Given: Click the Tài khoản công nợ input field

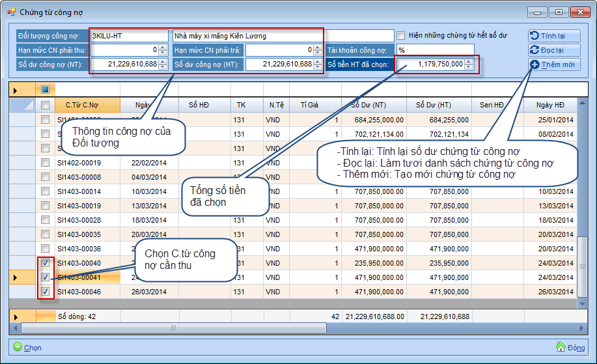Looking at the screenshot, I should 434,50.
